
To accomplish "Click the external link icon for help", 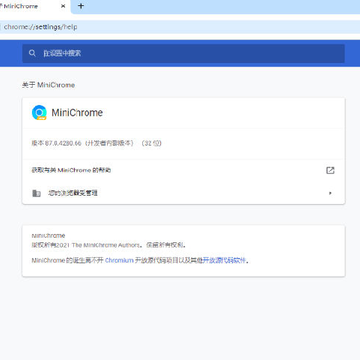I will coord(330,170).
